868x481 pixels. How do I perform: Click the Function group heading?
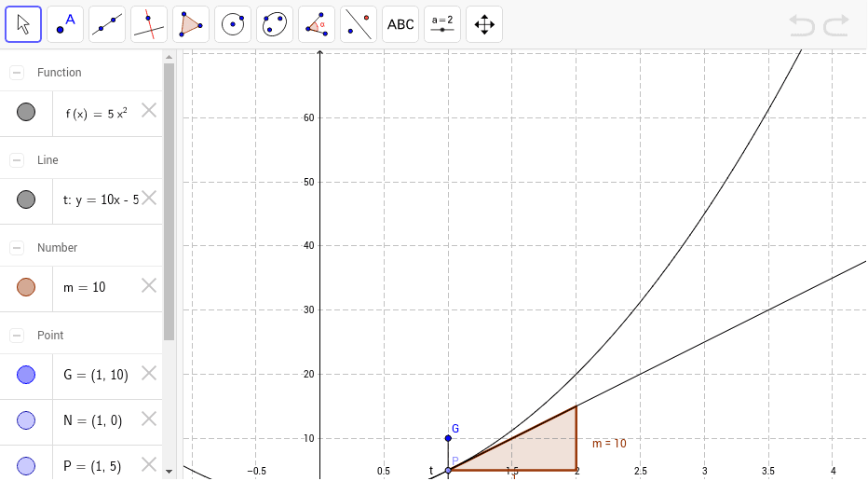point(60,73)
